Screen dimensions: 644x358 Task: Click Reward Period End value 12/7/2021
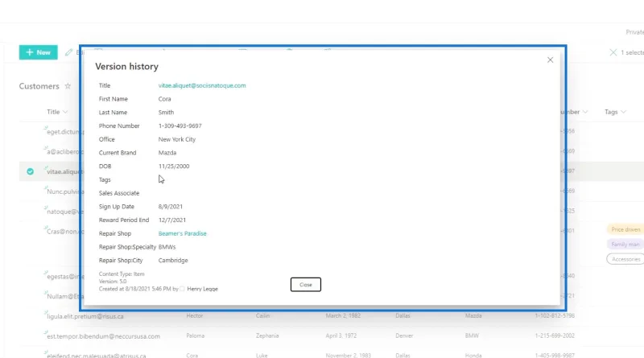click(172, 220)
